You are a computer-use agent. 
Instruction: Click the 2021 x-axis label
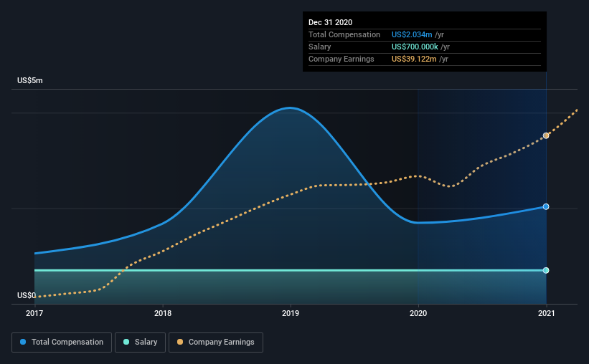coord(546,313)
